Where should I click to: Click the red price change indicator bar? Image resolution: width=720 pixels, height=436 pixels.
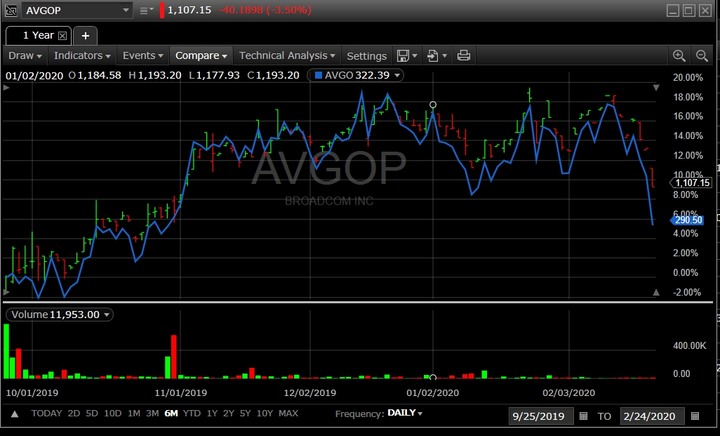coord(162,10)
